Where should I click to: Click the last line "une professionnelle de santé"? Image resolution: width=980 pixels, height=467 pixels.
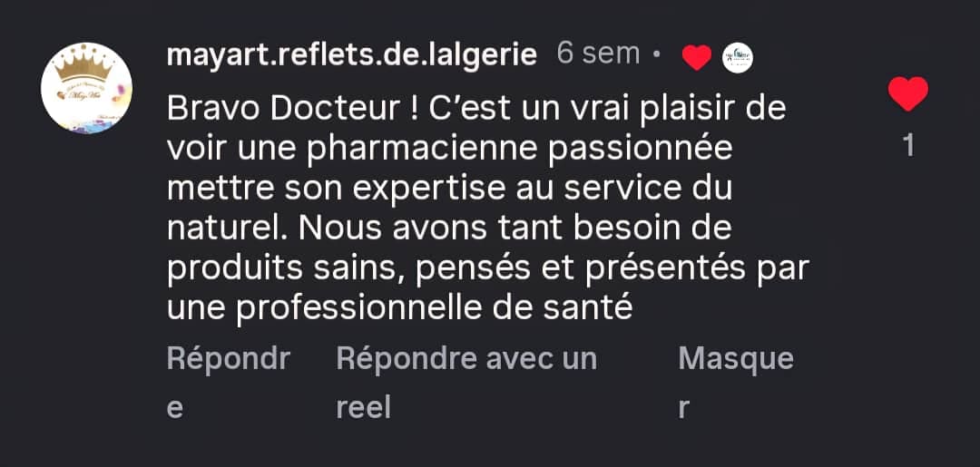pyautogui.click(x=399, y=308)
